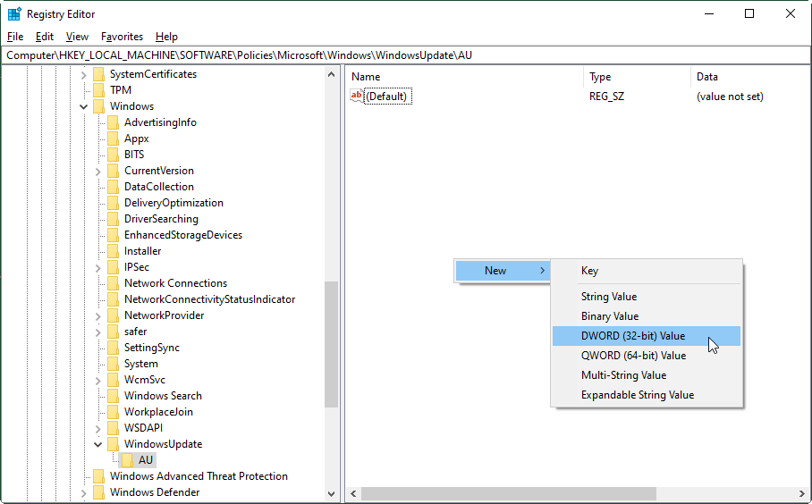Choose QWORD (64-bit) Value option

click(x=647, y=356)
